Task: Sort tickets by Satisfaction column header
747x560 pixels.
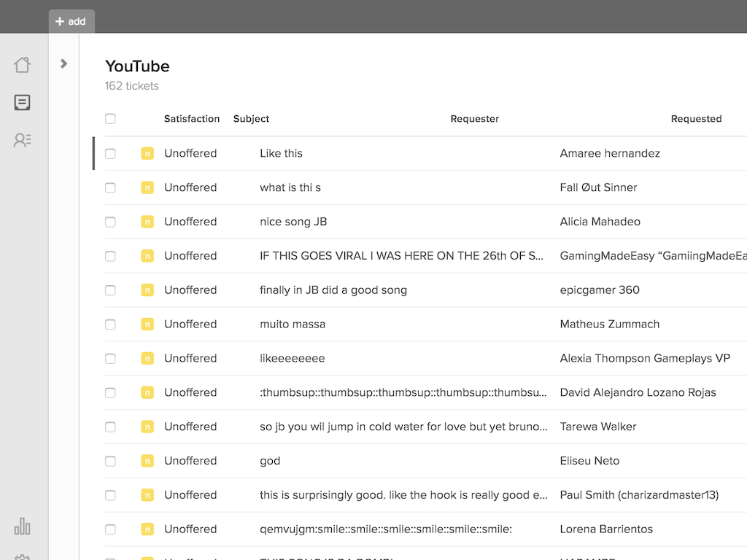Action: pyautogui.click(x=192, y=119)
